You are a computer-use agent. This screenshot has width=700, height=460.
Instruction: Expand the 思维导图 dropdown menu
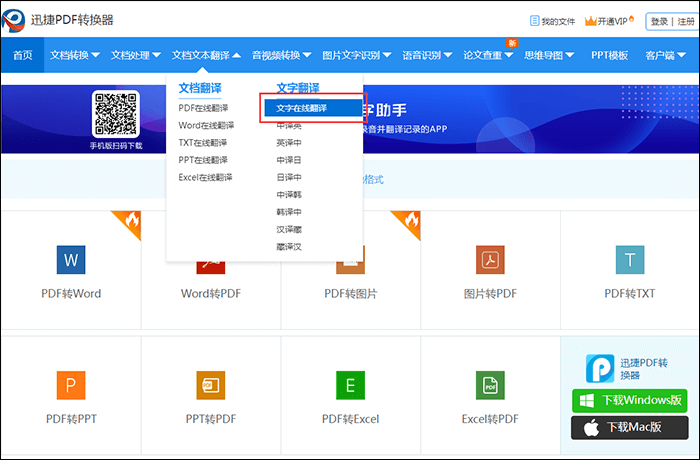click(x=549, y=55)
